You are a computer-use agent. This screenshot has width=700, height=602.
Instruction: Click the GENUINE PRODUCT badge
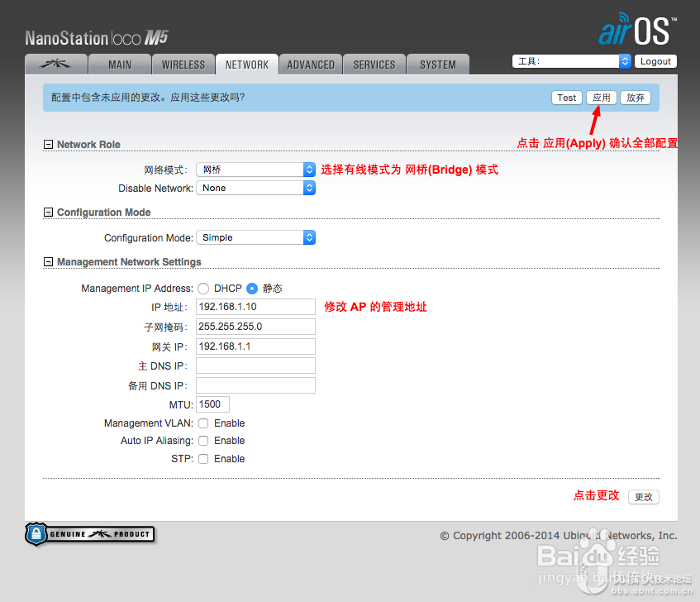(x=89, y=534)
